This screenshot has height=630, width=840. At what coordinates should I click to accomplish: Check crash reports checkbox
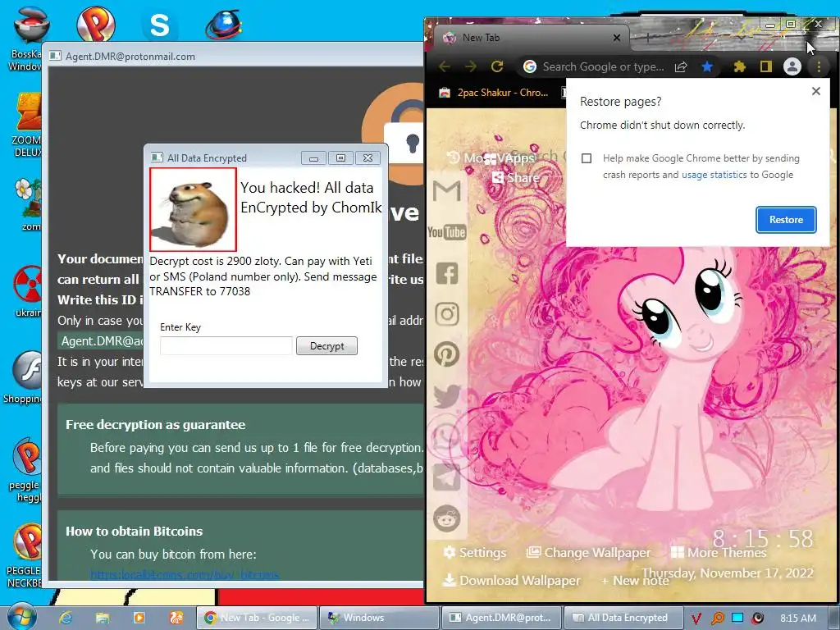[x=587, y=158]
